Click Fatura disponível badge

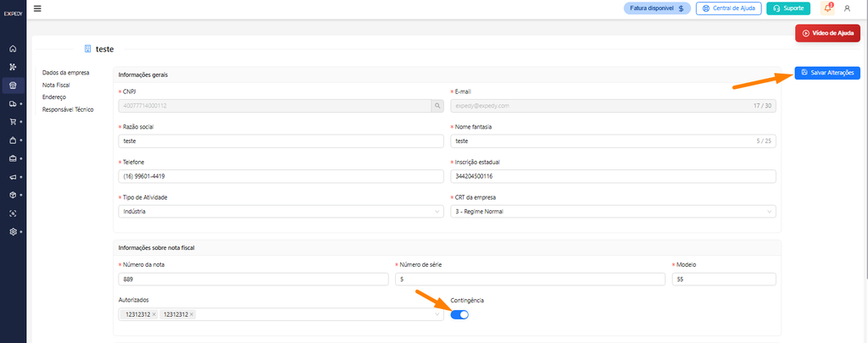pyautogui.click(x=657, y=8)
